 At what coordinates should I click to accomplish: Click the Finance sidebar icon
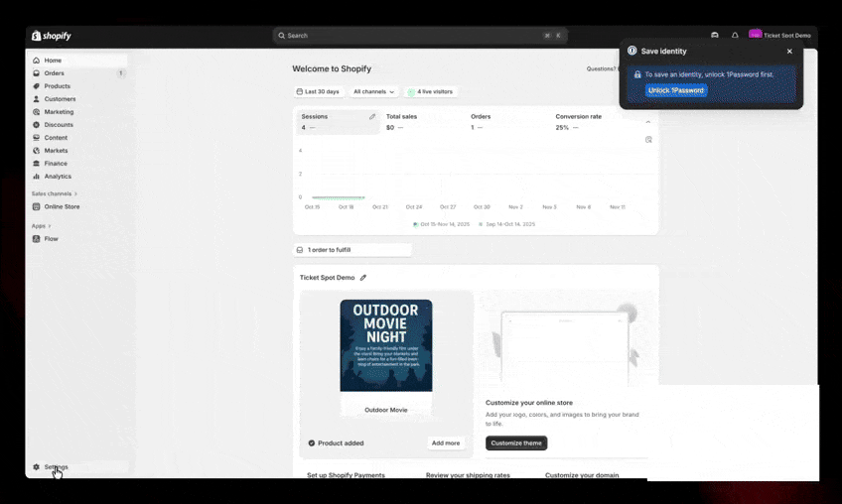coord(36,163)
